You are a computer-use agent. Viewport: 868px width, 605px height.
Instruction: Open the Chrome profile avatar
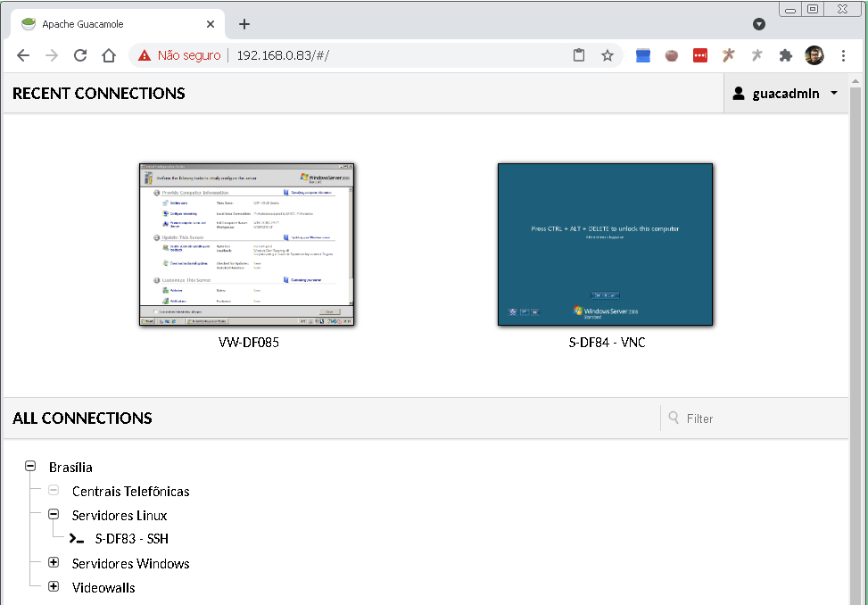point(814,55)
